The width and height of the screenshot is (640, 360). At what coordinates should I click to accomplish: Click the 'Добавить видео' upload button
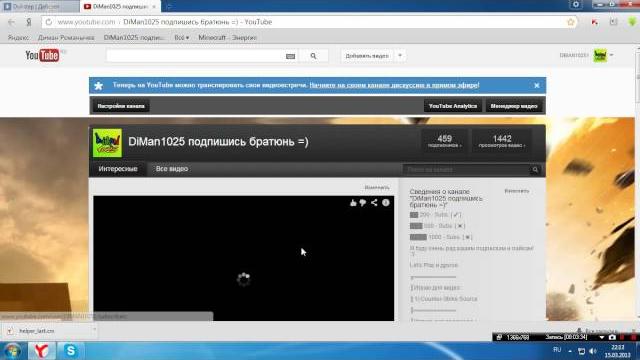point(367,56)
